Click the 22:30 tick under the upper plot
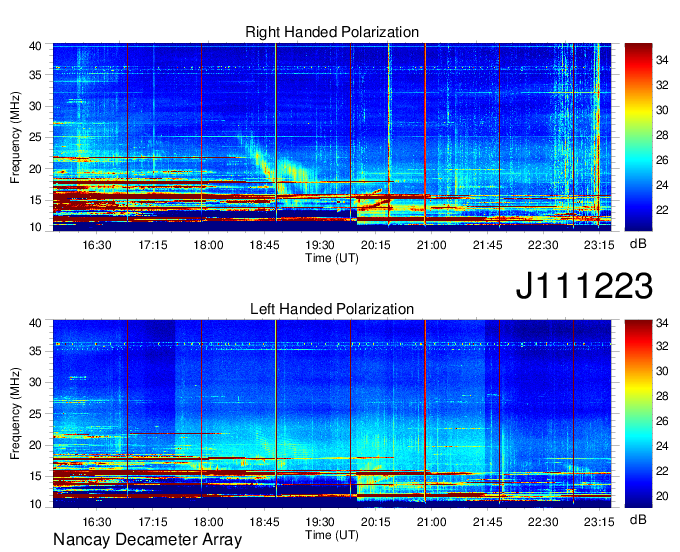The width and height of the screenshot is (680, 552). click(543, 245)
